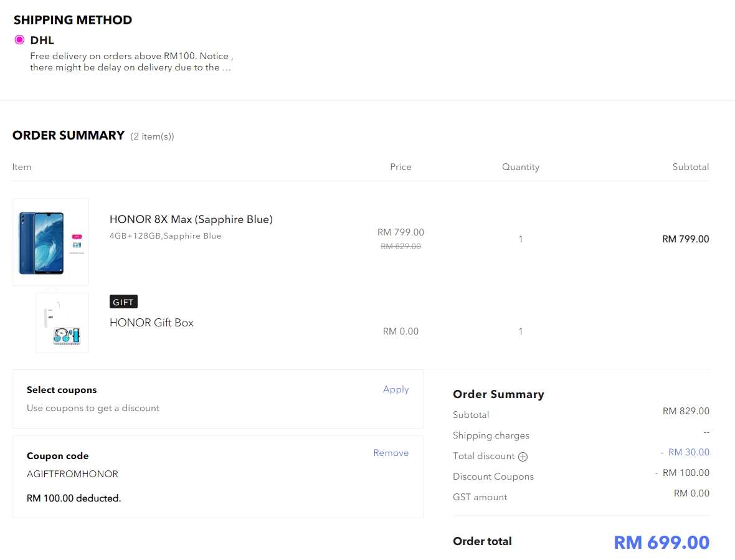The height and width of the screenshot is (560, 735).
Task: Click the 4GB+128GB Sapphire Blue variant text
Action: (165, 236)
